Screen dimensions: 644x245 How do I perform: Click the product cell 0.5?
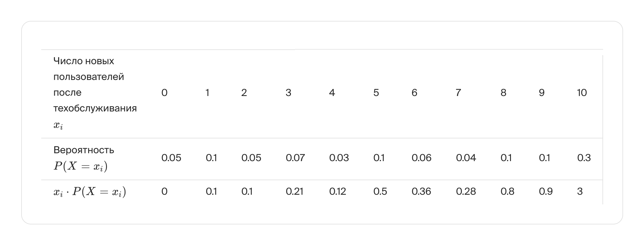[380, 191]
